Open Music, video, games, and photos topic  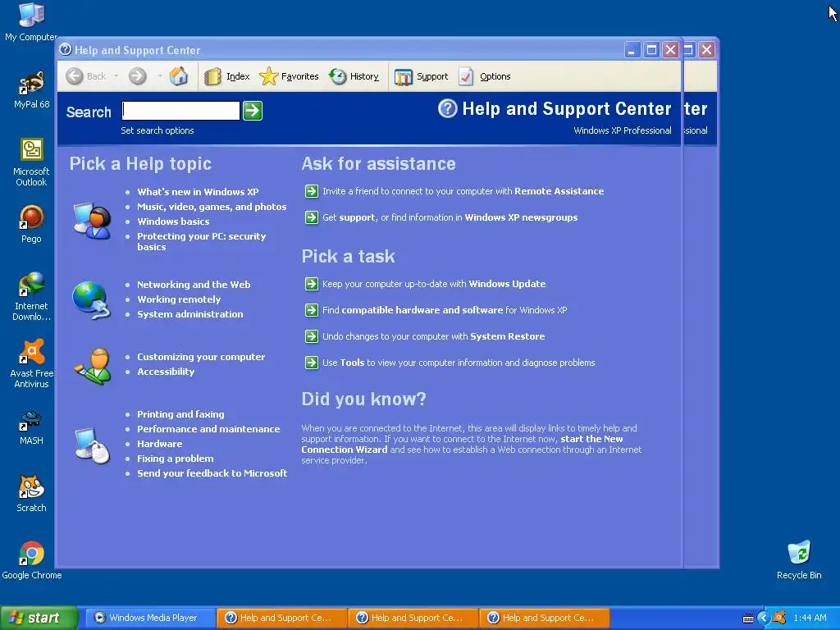click(x=212, y=207)
